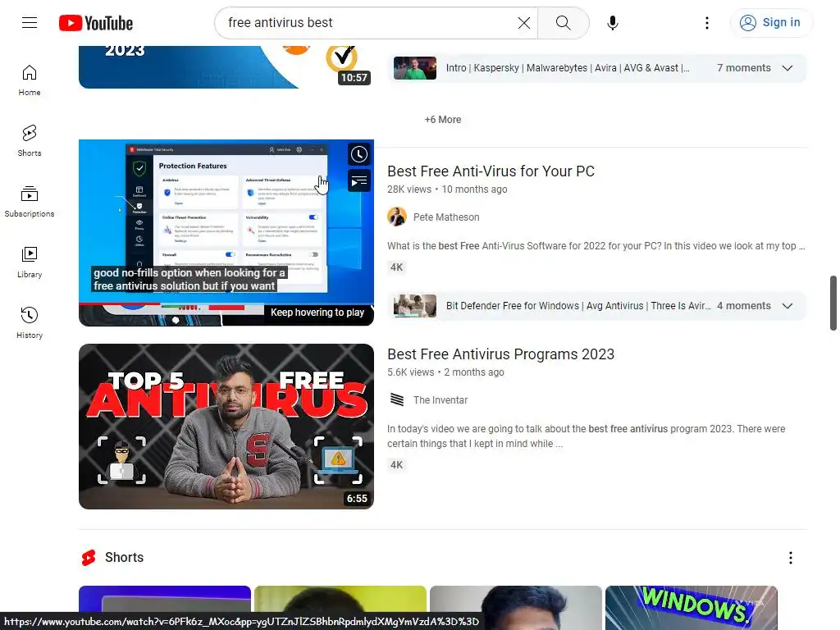This screenshot has width=840, height=630.
Task: Click the red Shorts shelf logo
Action: [89, 558]
